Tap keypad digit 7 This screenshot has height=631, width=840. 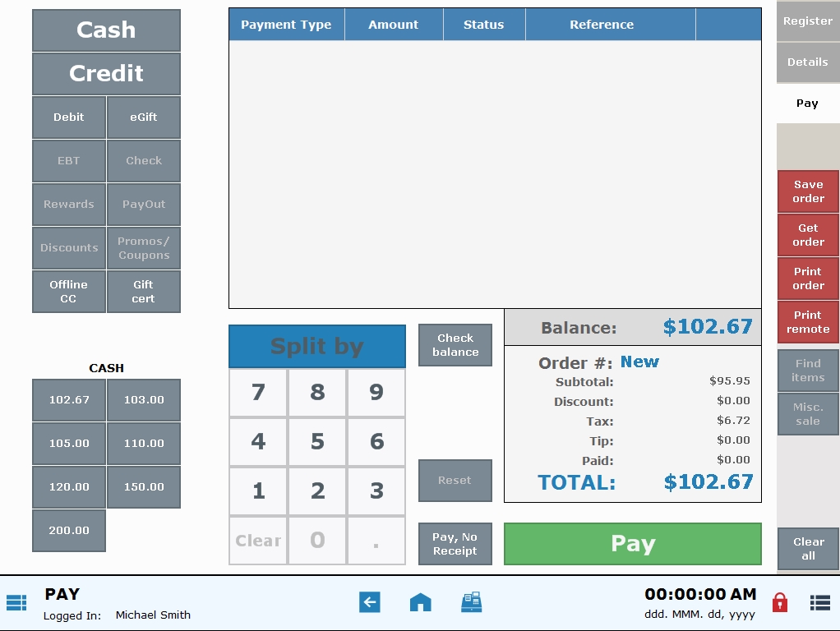click(x=258, y=393)
